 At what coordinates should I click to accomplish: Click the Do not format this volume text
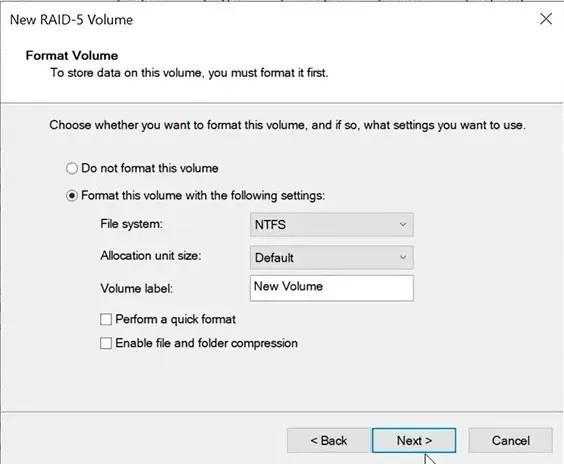(150, 168)
